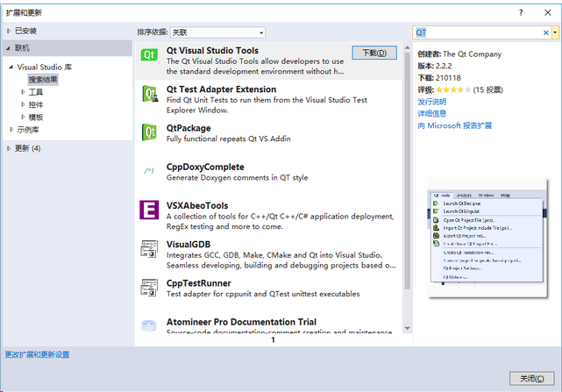562x392 pixels.
Task: Collapse the 联机 category
Action: 8,48
